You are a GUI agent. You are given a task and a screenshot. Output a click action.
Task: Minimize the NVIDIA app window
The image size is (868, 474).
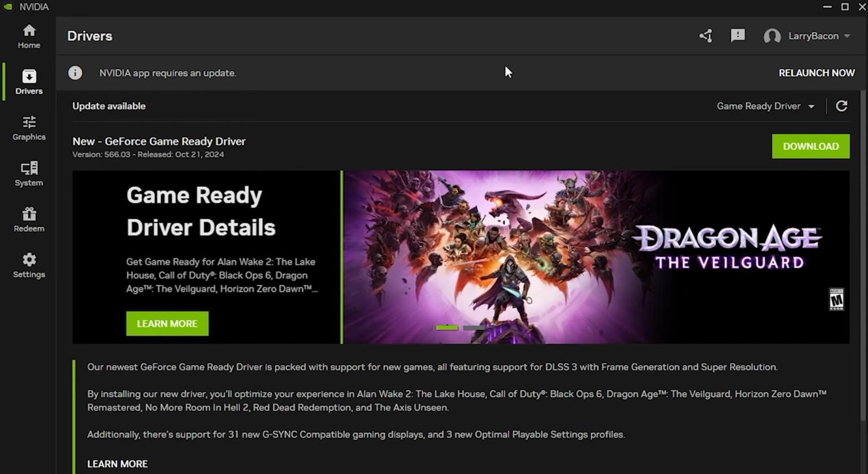827,7
